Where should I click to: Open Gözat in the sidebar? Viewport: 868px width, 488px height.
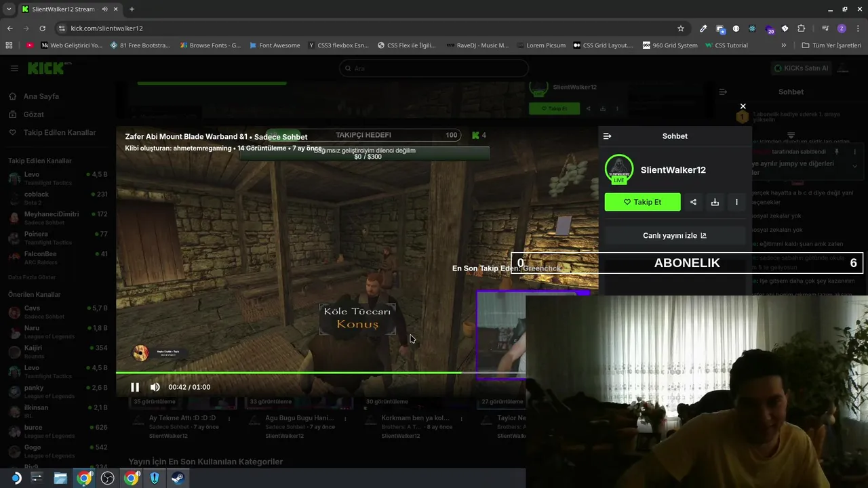[x=33, y=115]
